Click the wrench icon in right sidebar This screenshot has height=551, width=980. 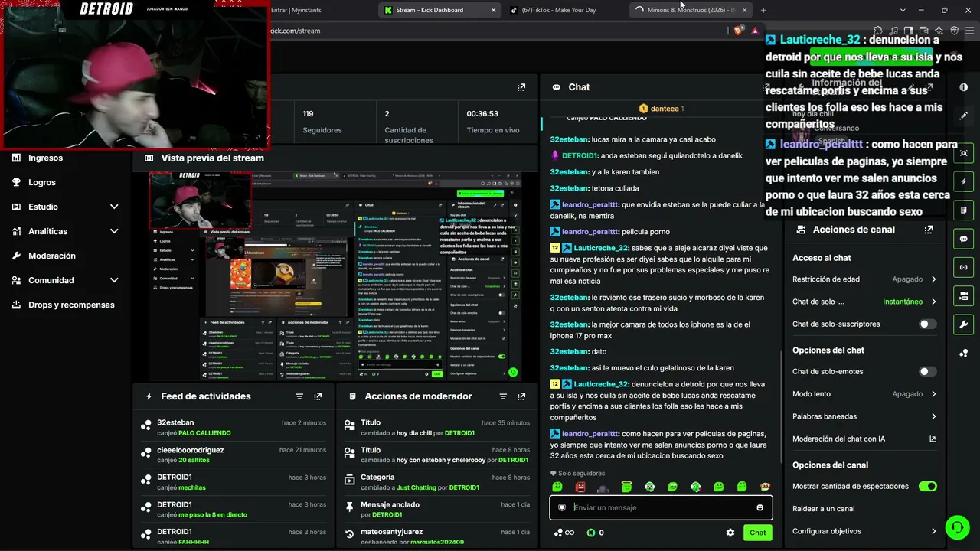point(964,324)
